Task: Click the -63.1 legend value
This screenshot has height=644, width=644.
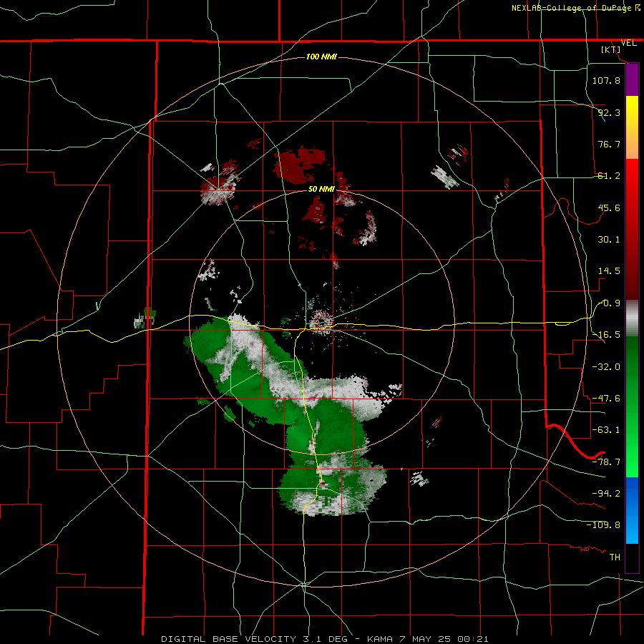Action: coord(606,430)
